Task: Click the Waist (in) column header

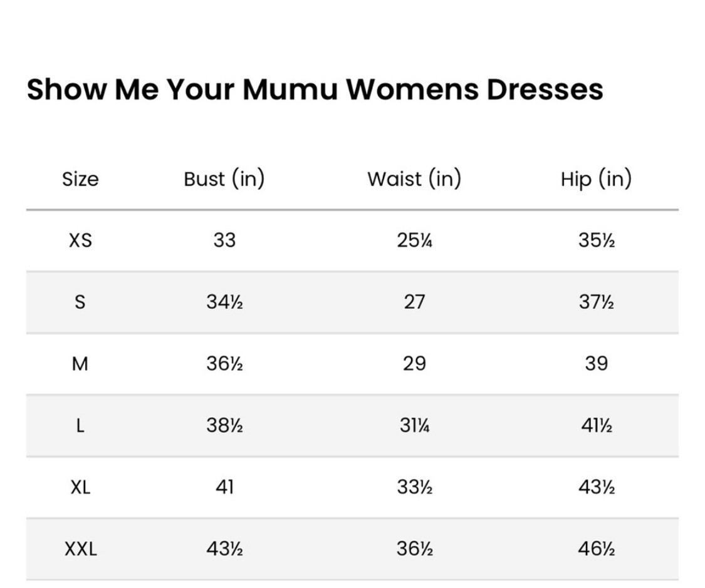Action: click(x=414, y=179)
